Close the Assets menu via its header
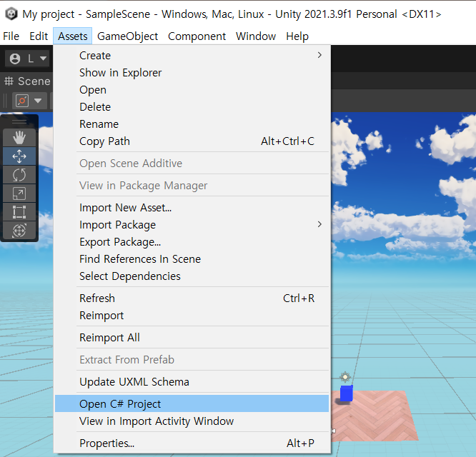The image size is (476, 457). click(x=73, y=36)
